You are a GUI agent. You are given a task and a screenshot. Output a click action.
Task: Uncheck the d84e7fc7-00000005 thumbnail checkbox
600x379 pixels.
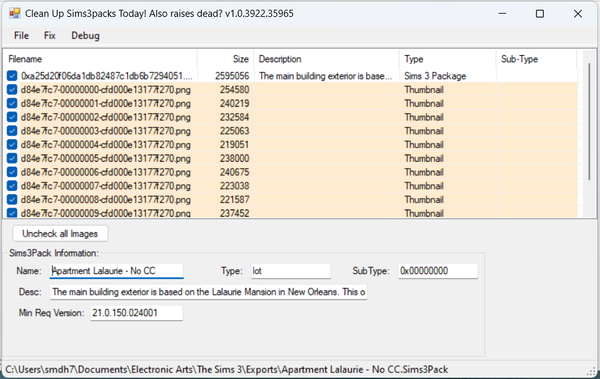[12, 158]
